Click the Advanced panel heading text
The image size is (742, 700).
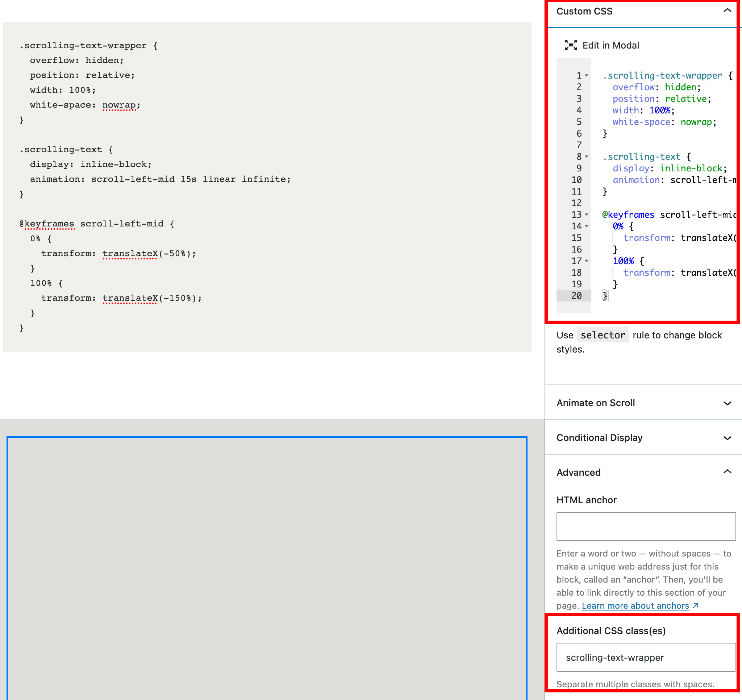pos(579,472)
